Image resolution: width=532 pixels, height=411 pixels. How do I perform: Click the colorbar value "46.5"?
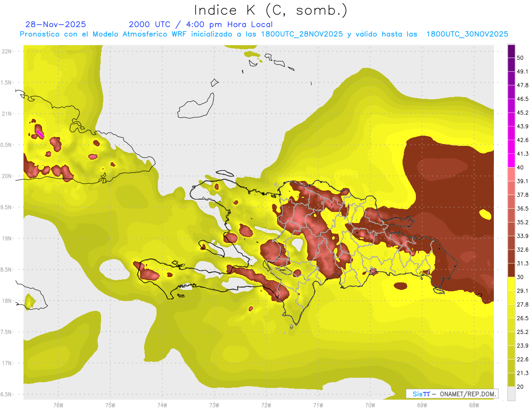pos(523,99)
